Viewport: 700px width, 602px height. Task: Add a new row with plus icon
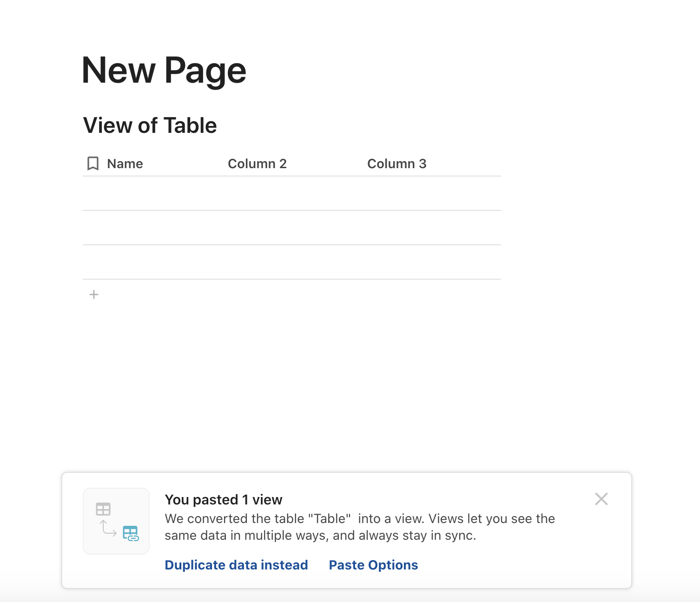pyautogui.click(x=94, y=294)
